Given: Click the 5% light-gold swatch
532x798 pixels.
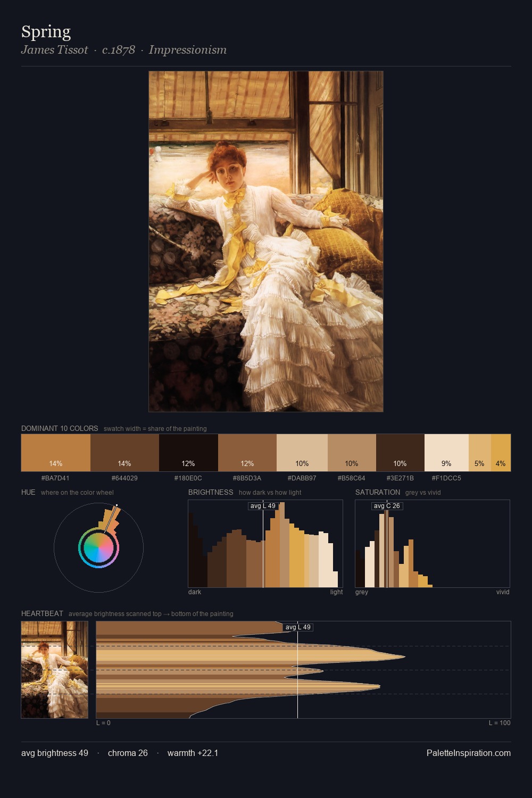Looking at the screenshot, I should tap(480, 453).
